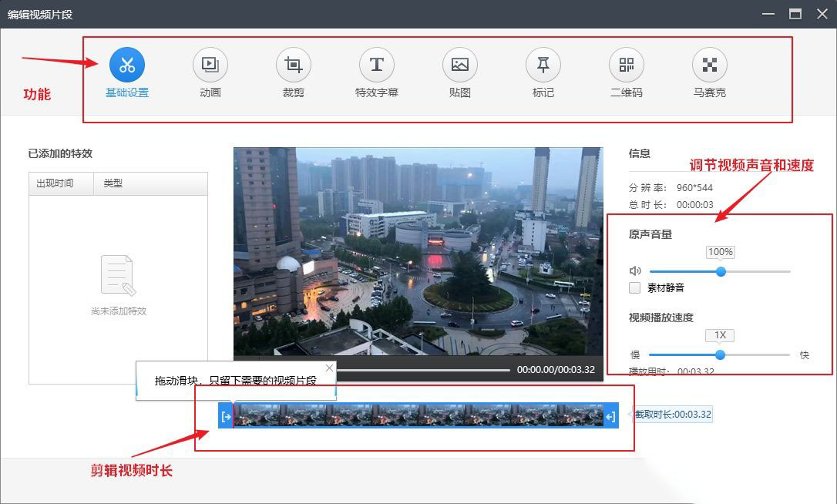Switch to the 动画 (Animation) tab
Viewport: 837px width, 504px height.
point(210,66)
